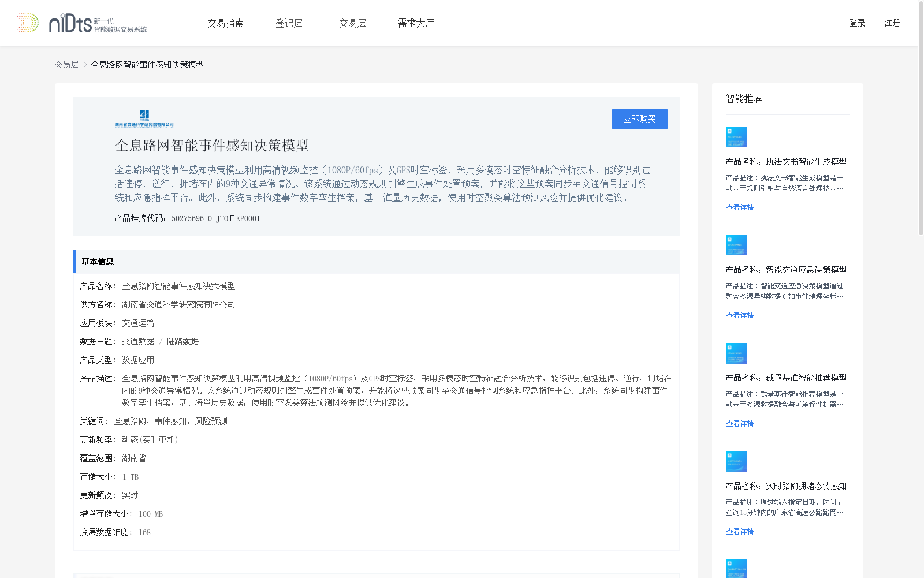Screen dimensions: 924x578
Task: Click the 执法文书智能生成模型 product thumbnail
Action: pyautogui.click(x=736, y=137)
